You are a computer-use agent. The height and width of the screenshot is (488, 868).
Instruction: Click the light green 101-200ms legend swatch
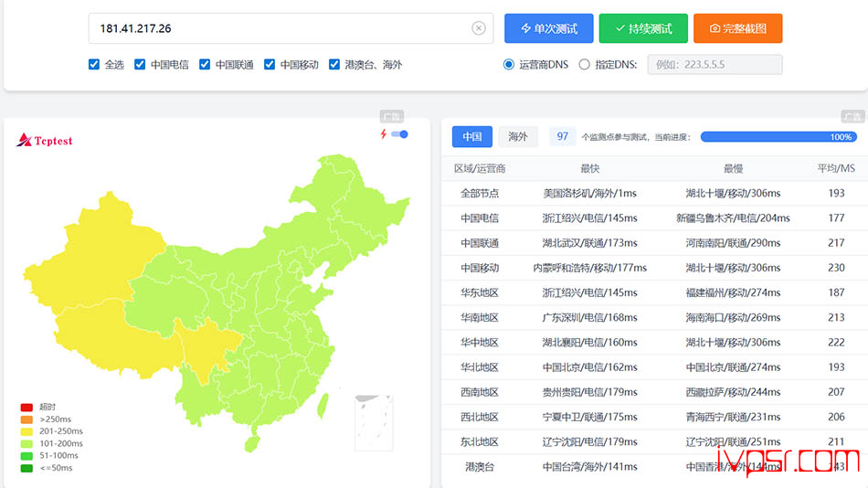[x=26, y=444]
